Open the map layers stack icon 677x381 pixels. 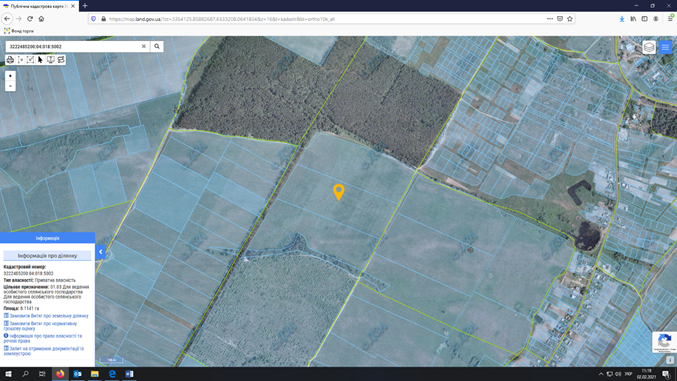[x=649, y=47]
